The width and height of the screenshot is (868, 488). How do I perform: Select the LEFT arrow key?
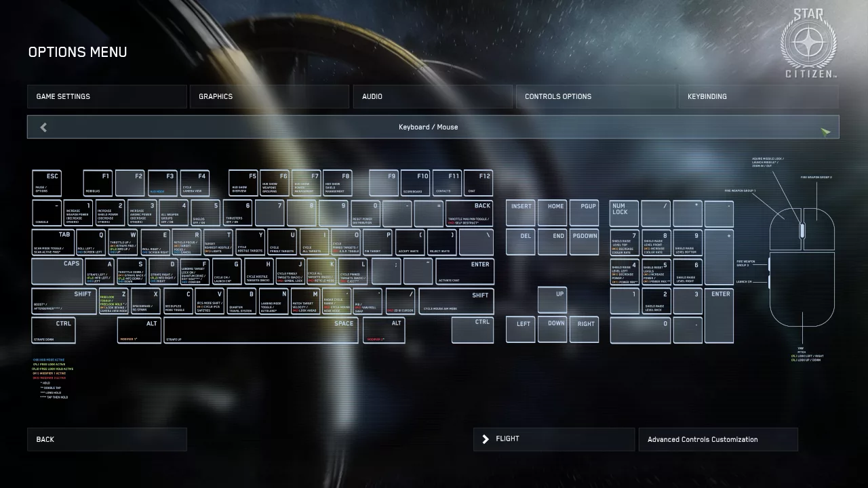(521, 330)
